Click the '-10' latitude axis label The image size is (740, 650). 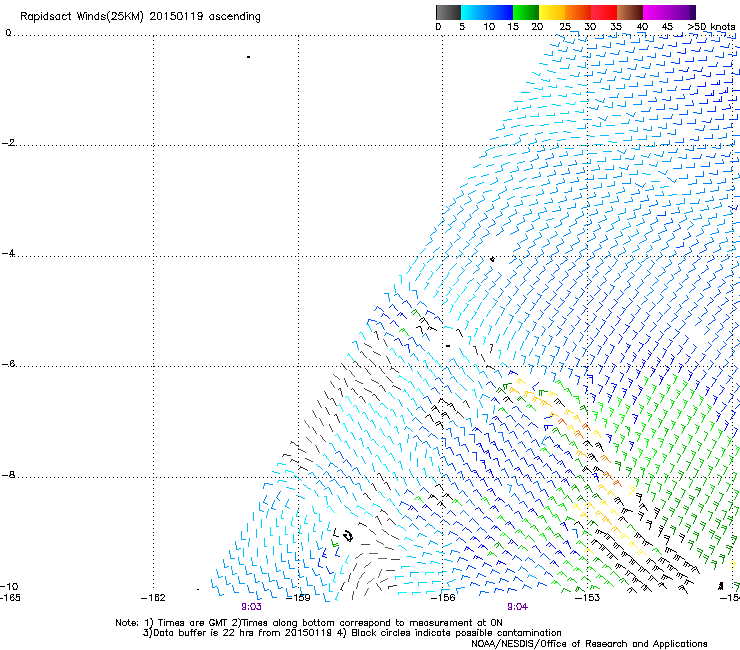pos(9,587)
